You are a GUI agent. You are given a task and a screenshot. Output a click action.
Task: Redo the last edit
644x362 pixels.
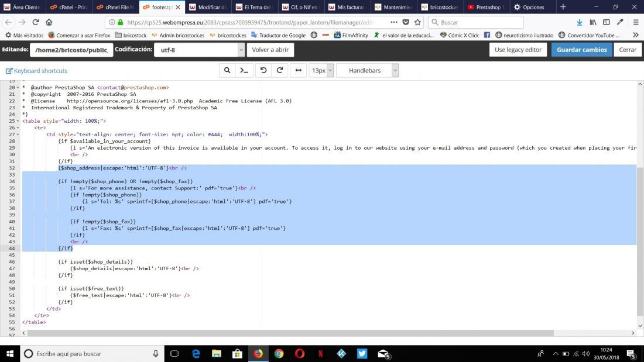coord(280,71)
